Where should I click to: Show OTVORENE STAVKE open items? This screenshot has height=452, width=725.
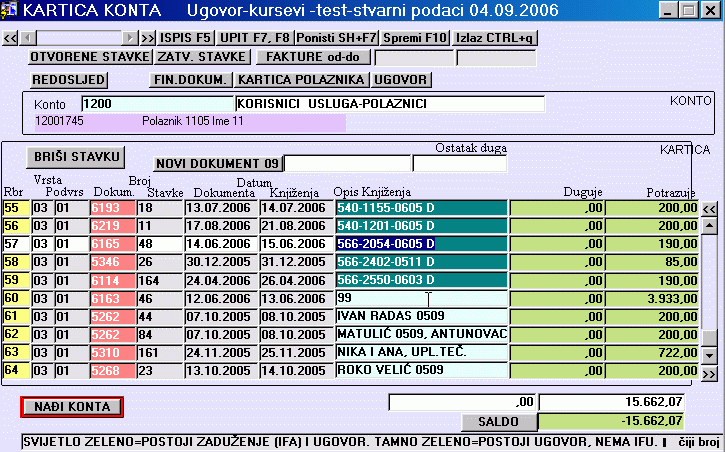[x=90, y=57]
